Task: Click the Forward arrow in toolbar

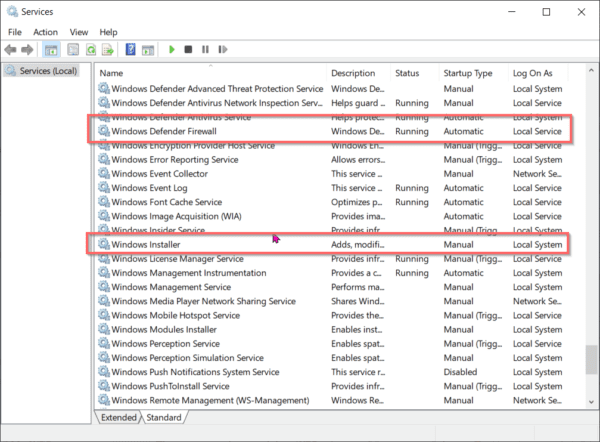Action: click(x=28, y=49)
